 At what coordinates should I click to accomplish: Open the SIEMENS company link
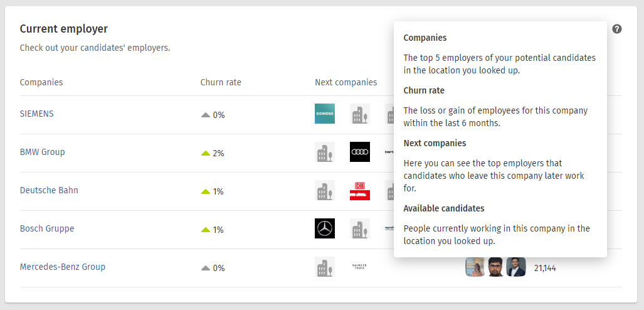pos(37,114)
